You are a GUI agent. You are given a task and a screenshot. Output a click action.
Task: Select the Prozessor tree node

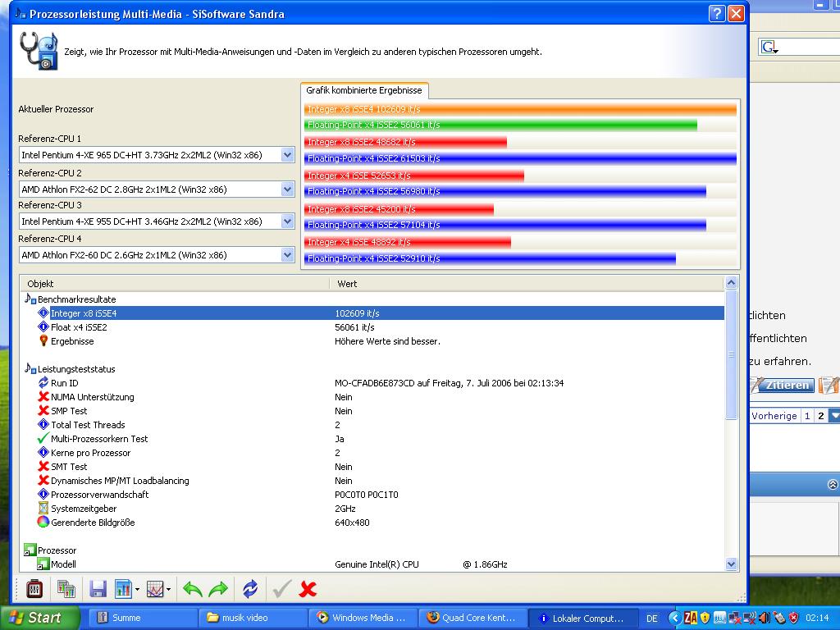click(57, 550)
